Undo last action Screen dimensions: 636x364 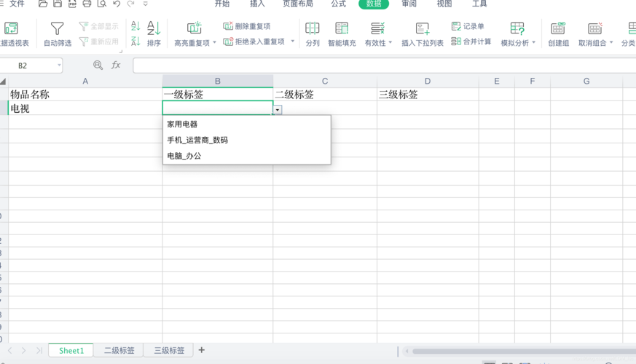[117, 4]
